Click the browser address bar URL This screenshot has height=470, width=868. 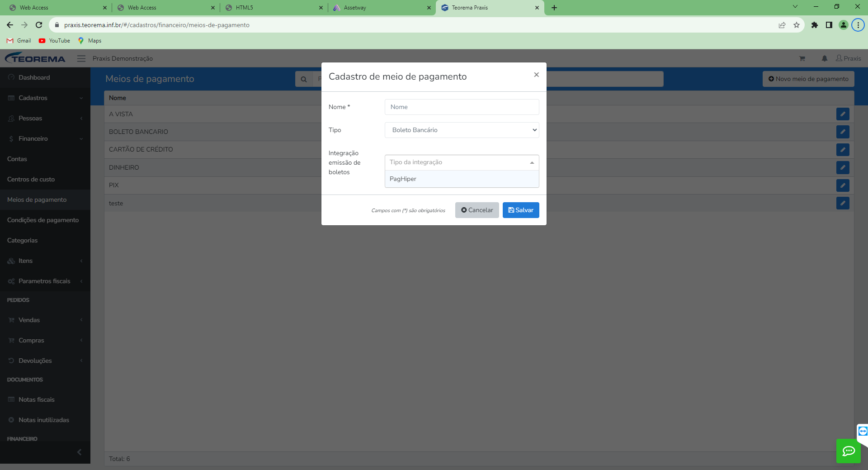pyautogui.click(x=156, y=25)
